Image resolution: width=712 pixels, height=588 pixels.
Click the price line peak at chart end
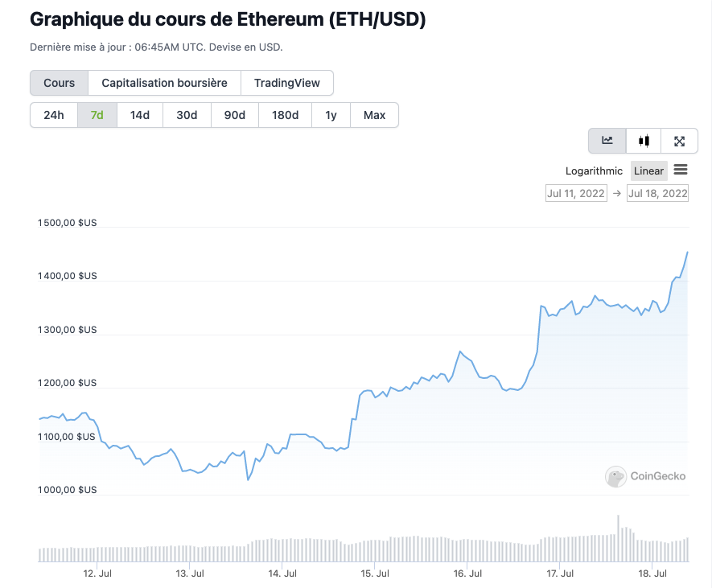pyautogui.click(x=687, y=253)
